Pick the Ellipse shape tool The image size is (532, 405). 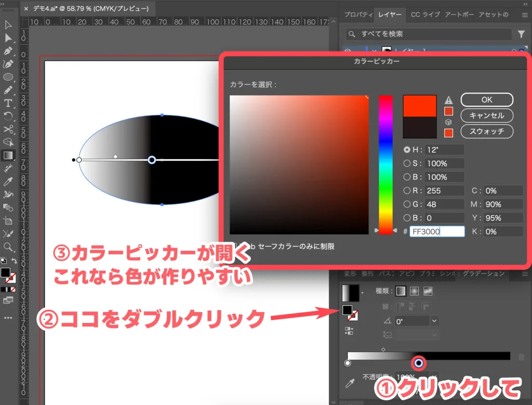point(8,77)
